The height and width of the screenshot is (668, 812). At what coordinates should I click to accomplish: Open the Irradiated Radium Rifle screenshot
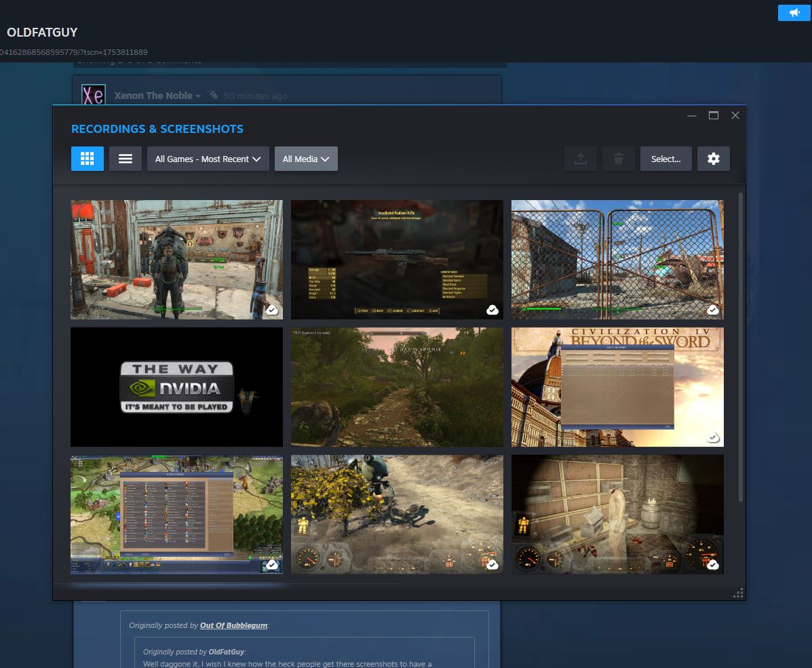[x=397, y=260]
